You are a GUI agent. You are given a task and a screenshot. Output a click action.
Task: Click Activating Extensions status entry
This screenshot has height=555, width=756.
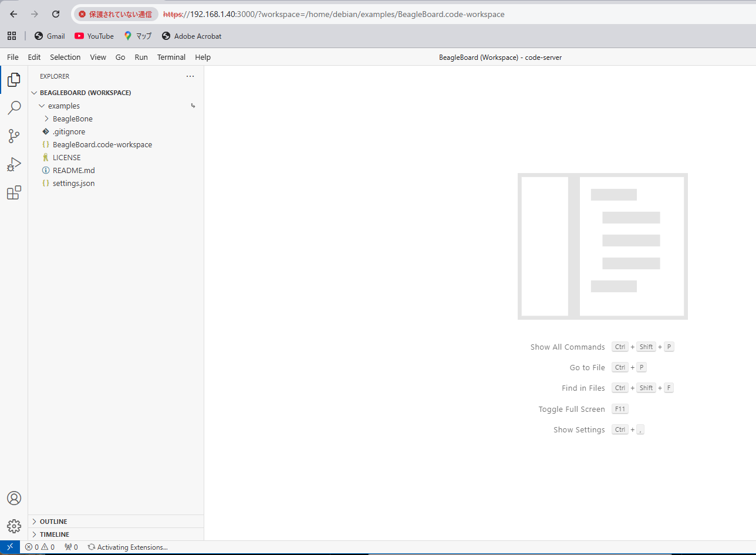tap(127, 547)
